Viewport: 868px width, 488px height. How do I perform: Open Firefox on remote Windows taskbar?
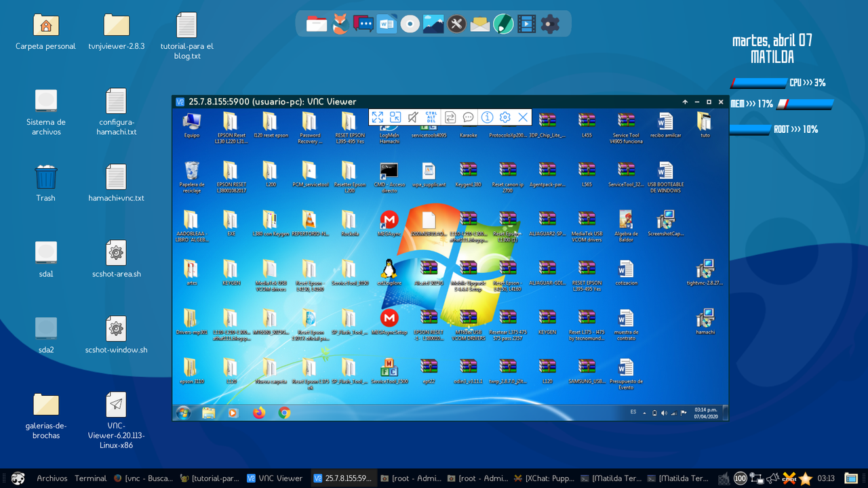pos(259,412)
